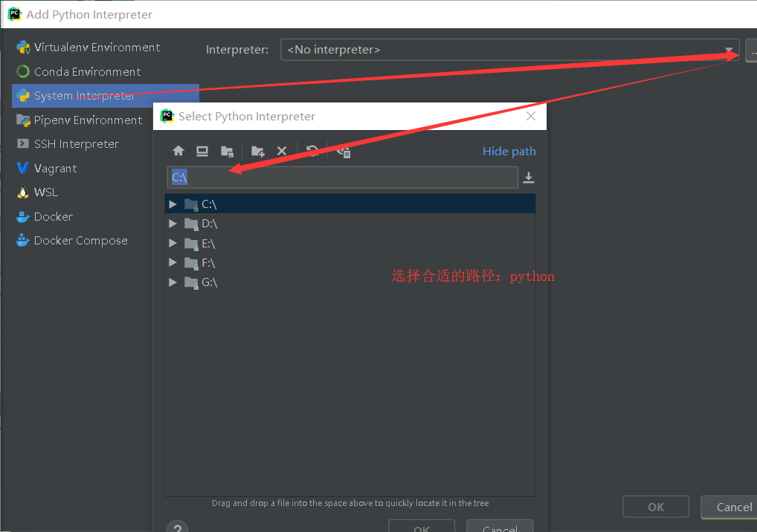The width and height of the screenshot is (757, 532).
Task: Expand the G:\ drive node
Action: pyautogui.click(x=173, y=282)
